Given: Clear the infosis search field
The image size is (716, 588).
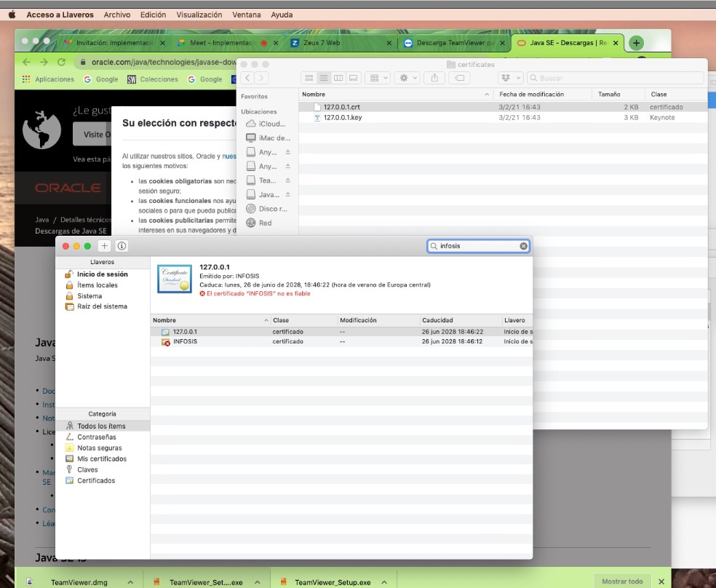Looking at the screenshot, I should tap(523, 246).
